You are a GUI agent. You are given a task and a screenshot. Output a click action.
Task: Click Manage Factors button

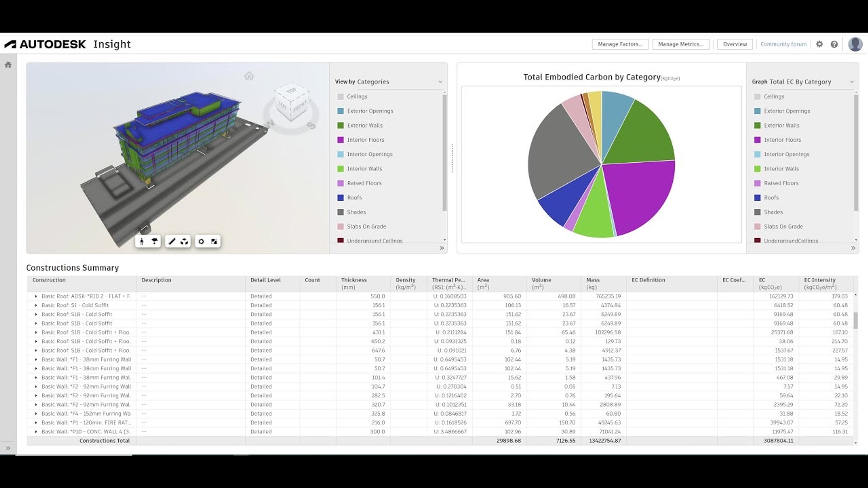click(x=620, y=44)
